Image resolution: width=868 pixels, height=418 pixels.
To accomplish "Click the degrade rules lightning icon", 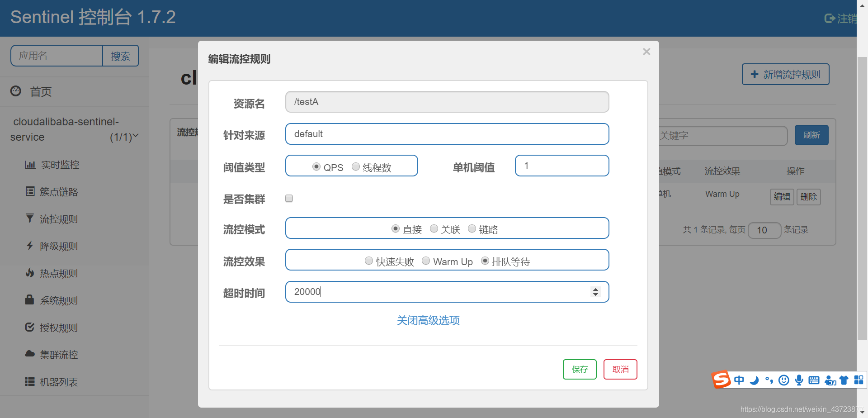I will click(x=30, y=246).
